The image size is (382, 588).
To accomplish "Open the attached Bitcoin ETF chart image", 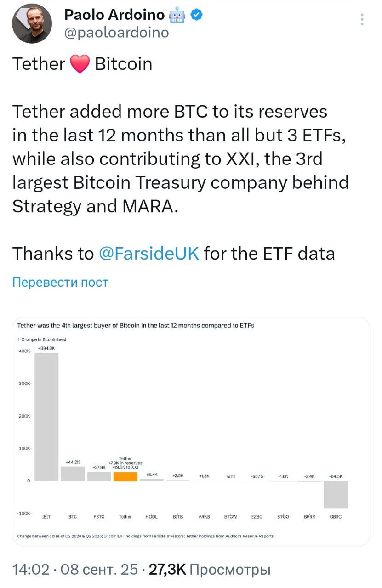I will click(x=191, y=431).
